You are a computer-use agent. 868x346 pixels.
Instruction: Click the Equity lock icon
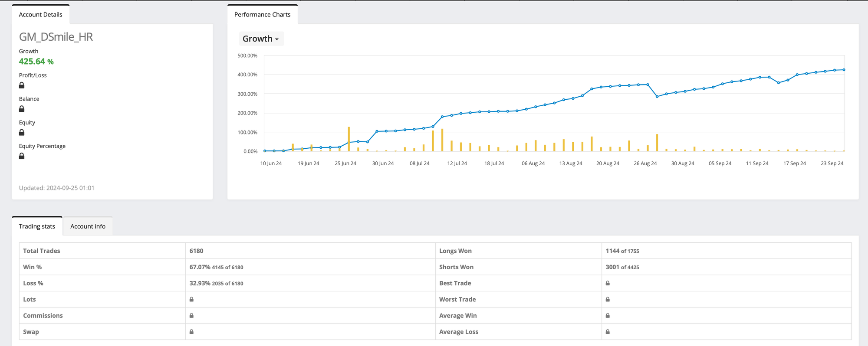[22, 133]
